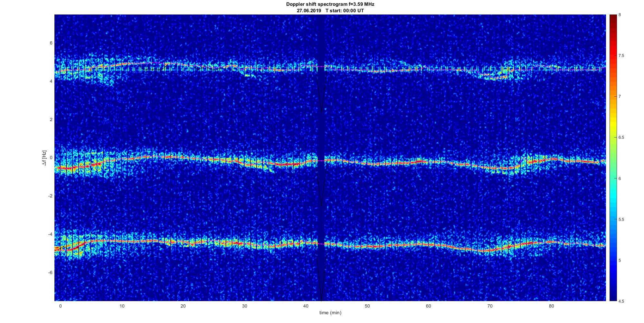The width and height of the screenshot is (644, 323).
Task: Click the red trace near -4.5 Hz at 50 minutes
Action: [x=367, y=246]
